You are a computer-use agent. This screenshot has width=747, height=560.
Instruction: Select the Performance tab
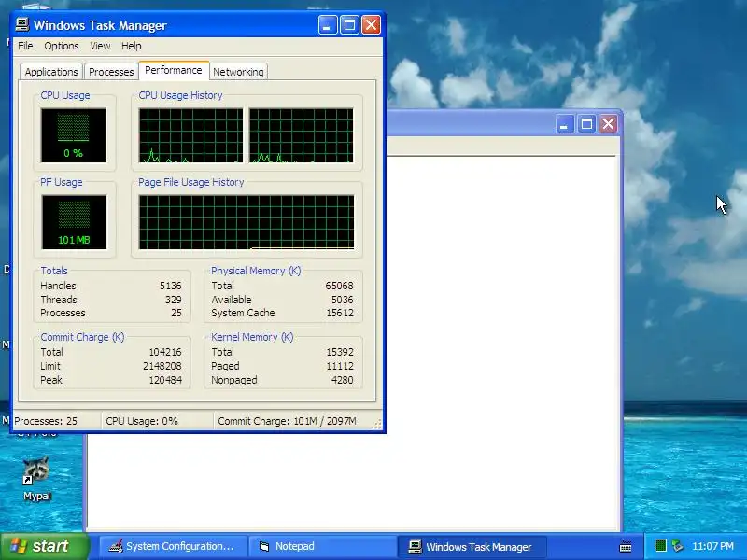tap(174, 70)
